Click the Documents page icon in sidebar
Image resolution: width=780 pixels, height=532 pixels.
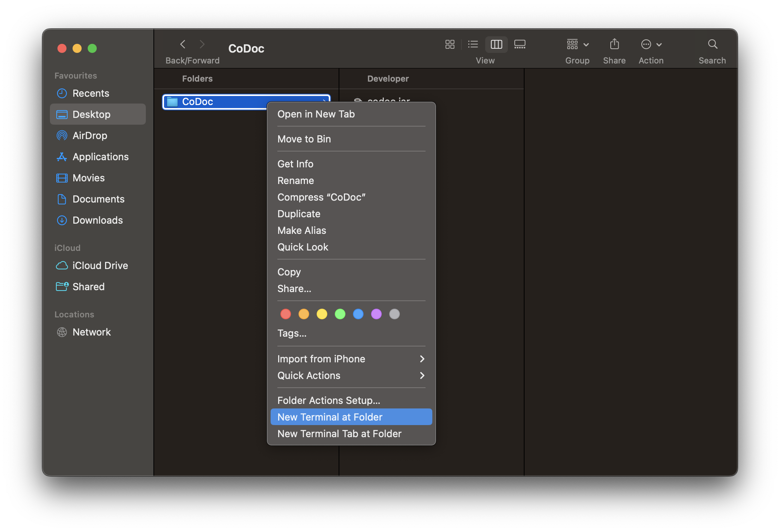(62, 199)
